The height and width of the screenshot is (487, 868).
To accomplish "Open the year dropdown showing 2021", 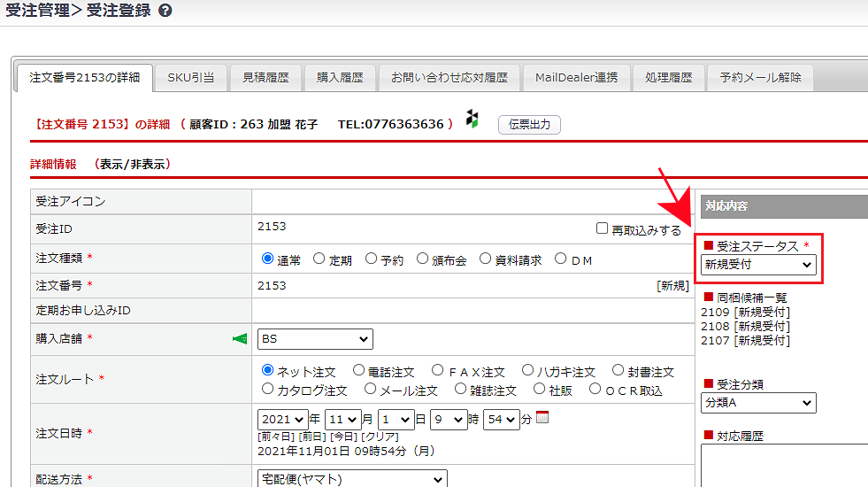I will point(282,420).
